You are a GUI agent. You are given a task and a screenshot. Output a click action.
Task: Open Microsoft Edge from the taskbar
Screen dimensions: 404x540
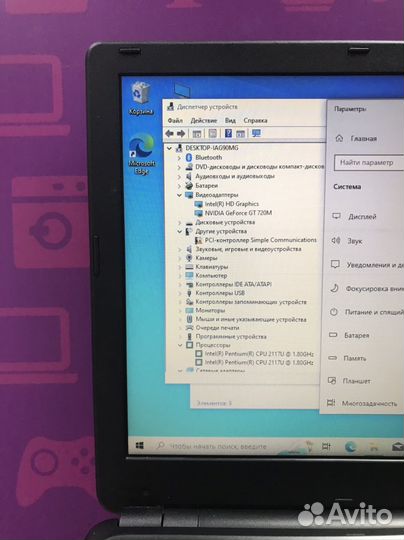coord(350,447)
